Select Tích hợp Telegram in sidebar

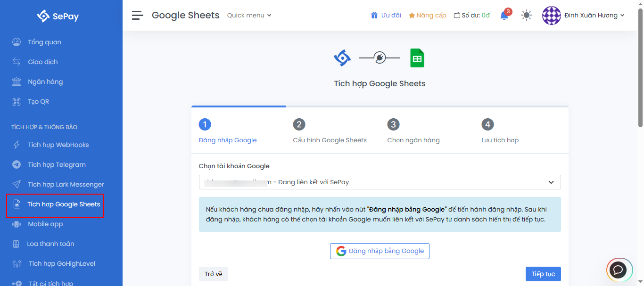click(57, 164)
